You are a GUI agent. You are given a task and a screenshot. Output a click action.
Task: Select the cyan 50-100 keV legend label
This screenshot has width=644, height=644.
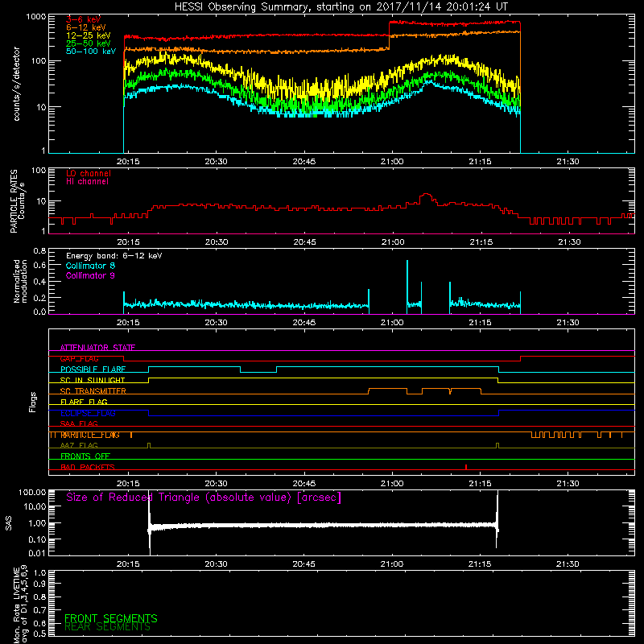(x=91, y=51)
